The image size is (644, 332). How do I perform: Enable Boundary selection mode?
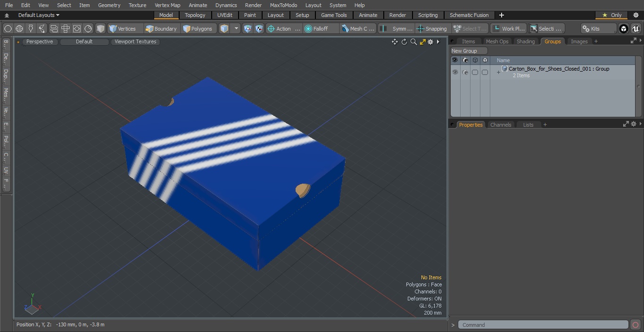click(x=161, y=29)
